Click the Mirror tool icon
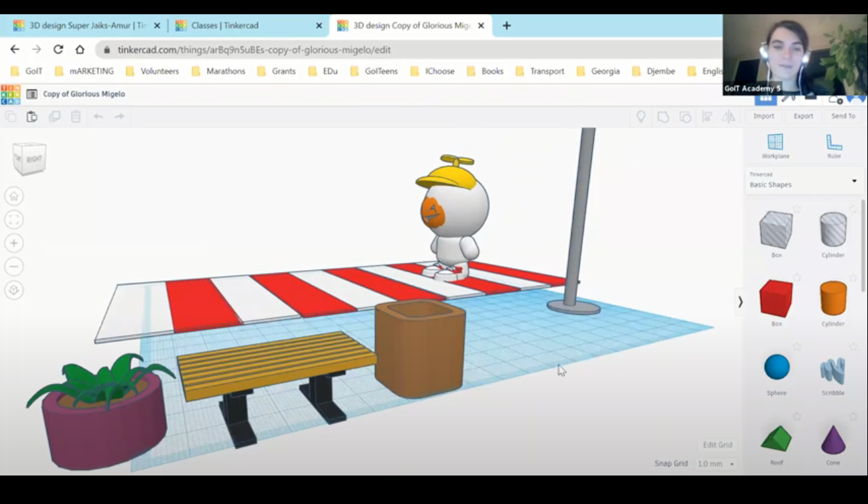Screen dimensions: 868x504 click(729, 117)
